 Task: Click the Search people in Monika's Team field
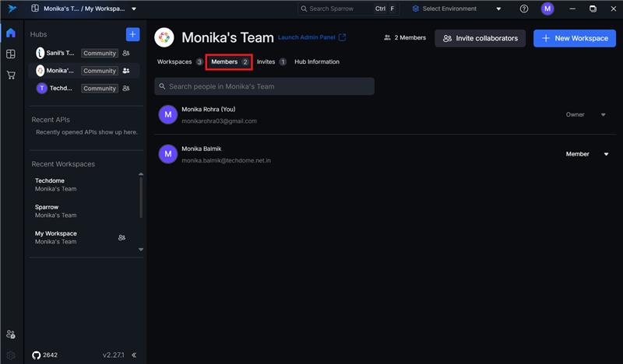coord(264,86)
